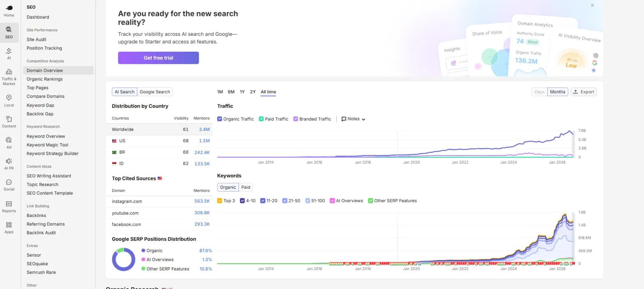Switch to the Google Search tab

pos(154,92)
